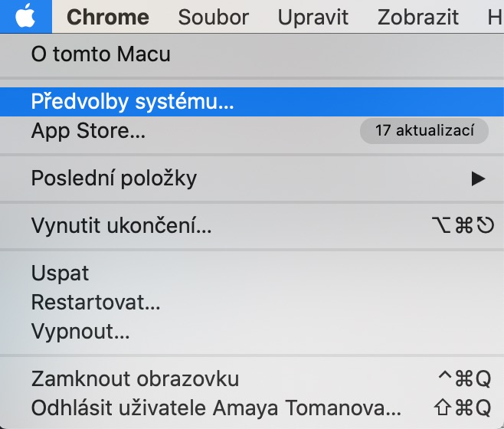The width and height of the screenshot is (504, 429).
Task: Click the Poslední položky submenu arrow
Action: pyautogui.click(x=478, y=179)
